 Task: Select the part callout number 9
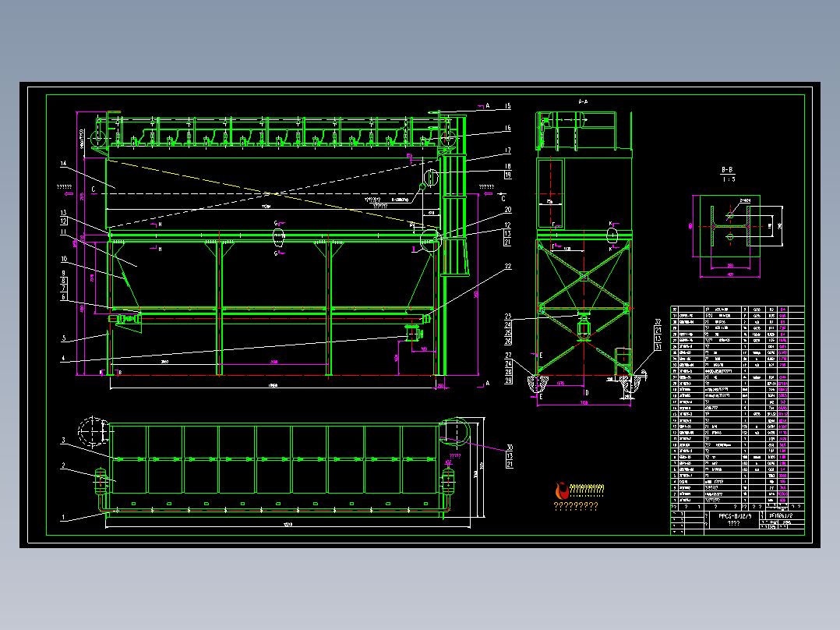[x=64, y=274]
